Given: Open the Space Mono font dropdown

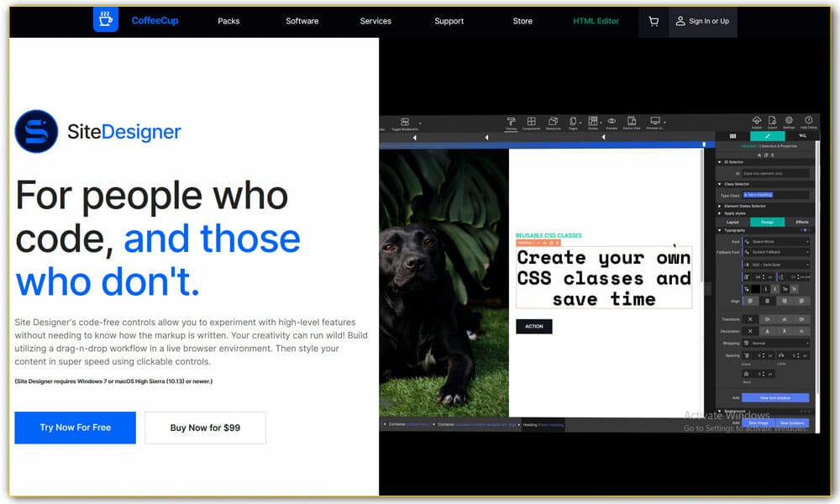Looking at the screenshot, I should coord(778,241).
